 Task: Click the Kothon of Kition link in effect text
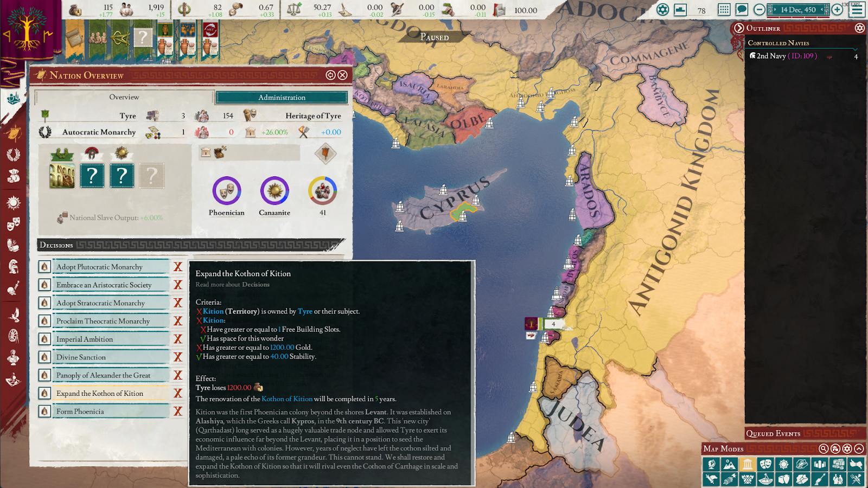click(287, 399)
